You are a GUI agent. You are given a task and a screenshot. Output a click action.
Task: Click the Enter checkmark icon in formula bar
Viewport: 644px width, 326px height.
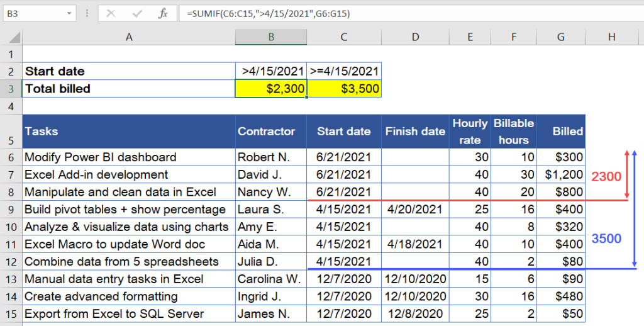click(x=136, y=13)
